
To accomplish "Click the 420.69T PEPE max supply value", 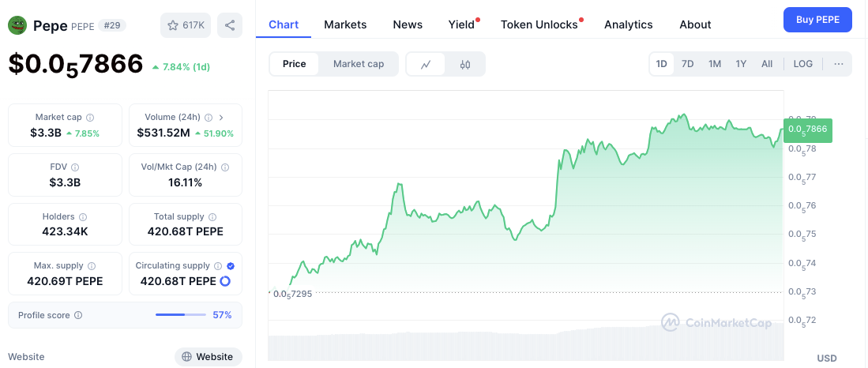I will (65, 281).
